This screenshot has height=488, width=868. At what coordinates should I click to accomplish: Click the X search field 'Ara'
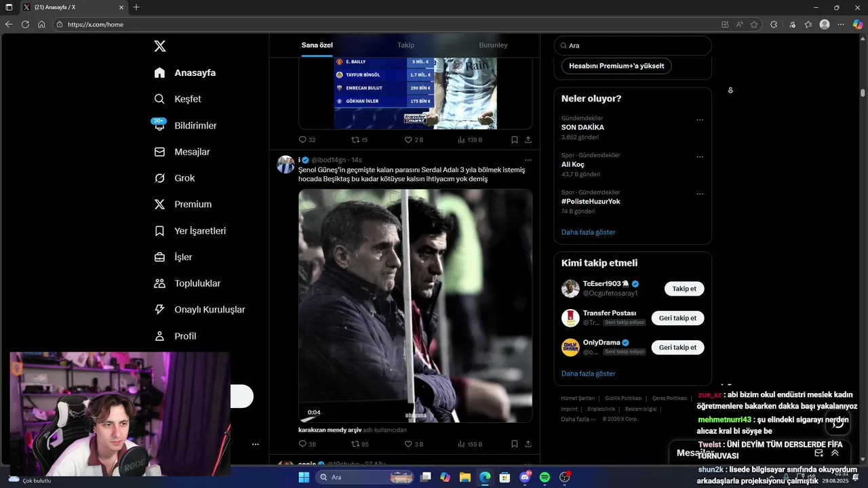(x=633, y=45)
